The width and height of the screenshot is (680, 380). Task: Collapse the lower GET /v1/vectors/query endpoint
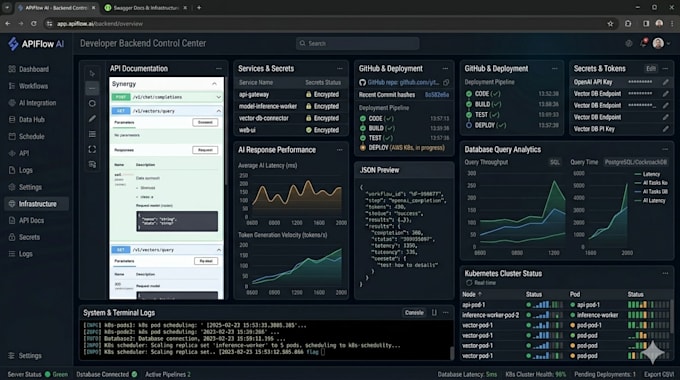[219, 250]
